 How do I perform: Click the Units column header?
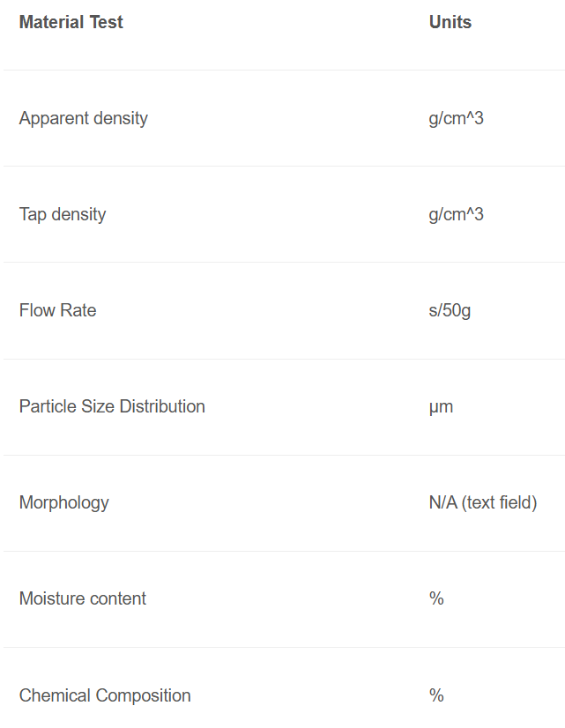coord(450,22)
